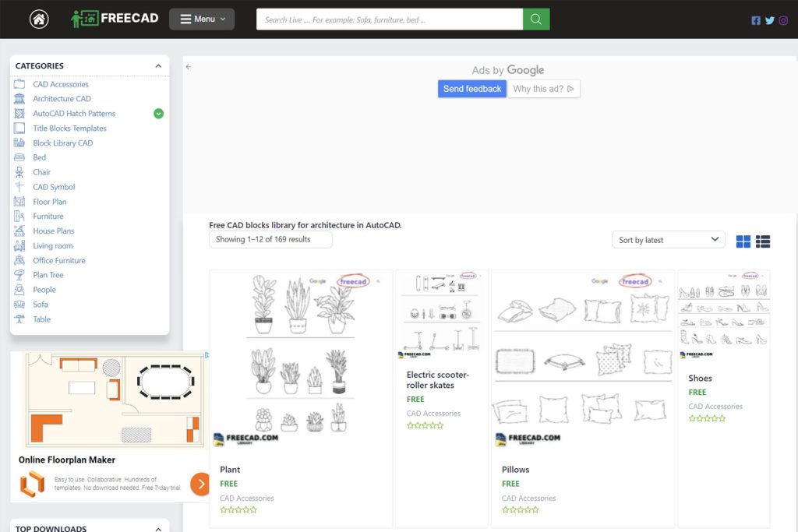This screenshot has width=798, height=532.
Task: Select the Furniture category icon
Action: coord(19,217)
